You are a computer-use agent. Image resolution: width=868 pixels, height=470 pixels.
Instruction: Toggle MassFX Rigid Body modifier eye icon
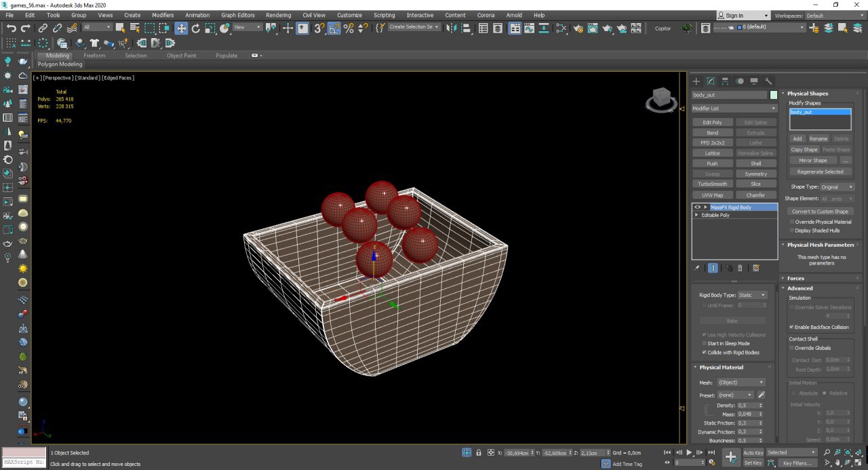[697, 207]
